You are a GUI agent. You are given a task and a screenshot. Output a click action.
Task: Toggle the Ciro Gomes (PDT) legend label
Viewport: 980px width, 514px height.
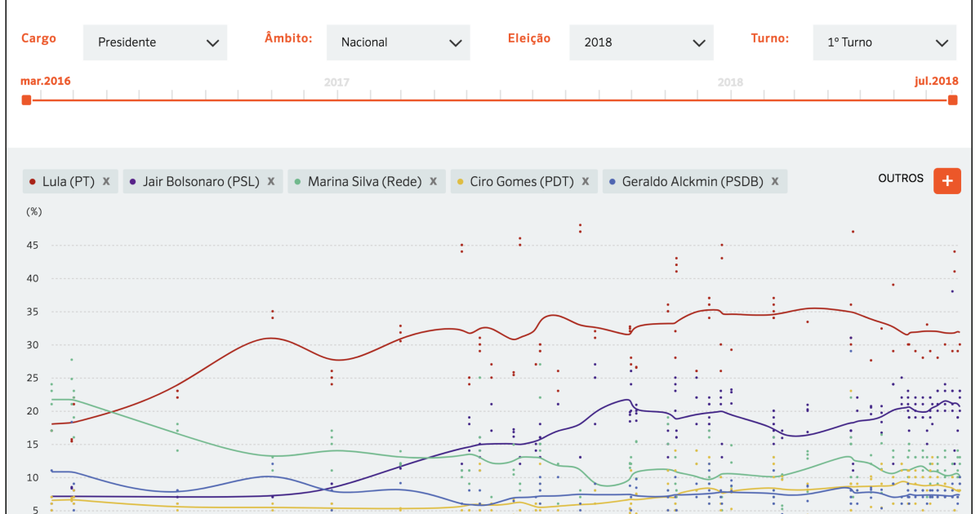tap(521, 181)
